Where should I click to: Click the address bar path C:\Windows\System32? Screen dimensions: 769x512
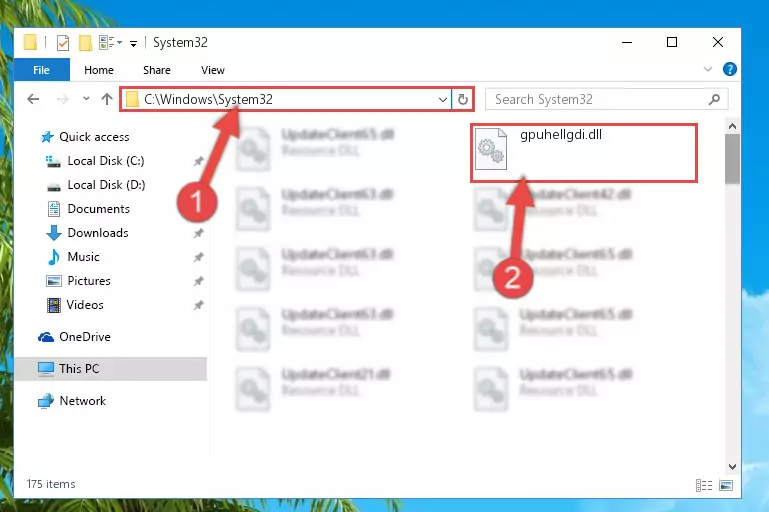pos(208,100)
